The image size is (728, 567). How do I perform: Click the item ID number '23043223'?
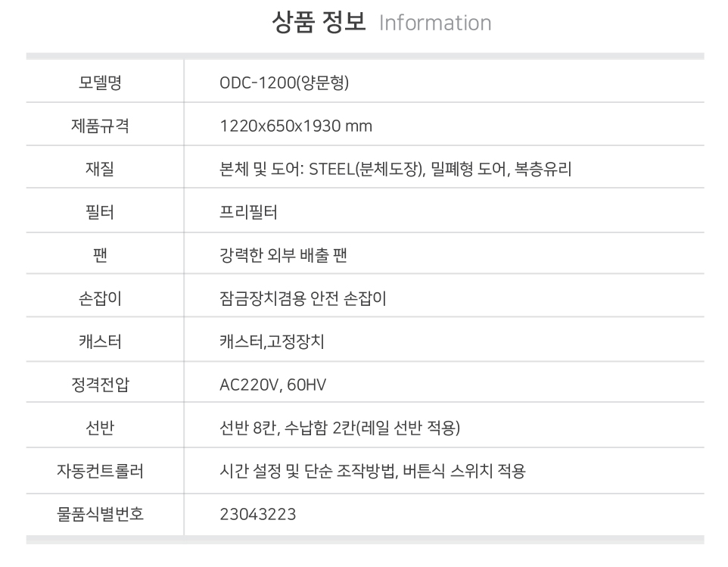click(x=257, y=515)
